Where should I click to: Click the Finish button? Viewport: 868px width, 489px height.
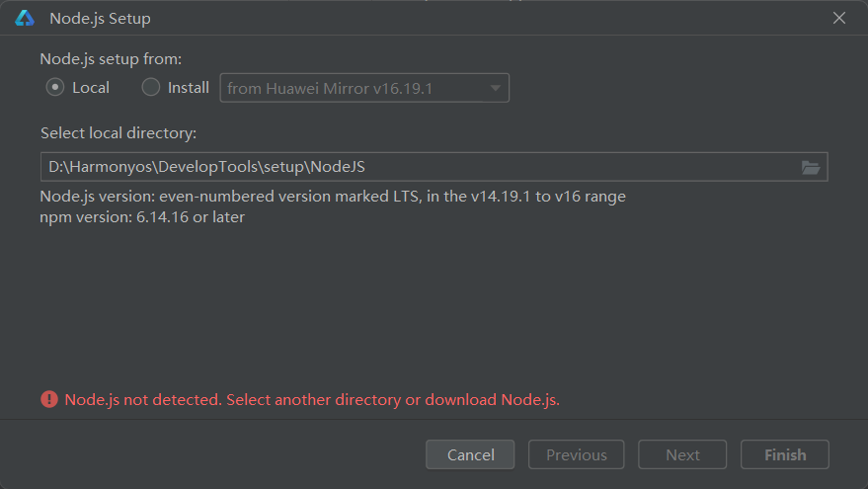pyautogui.click(x=785, y=454)
